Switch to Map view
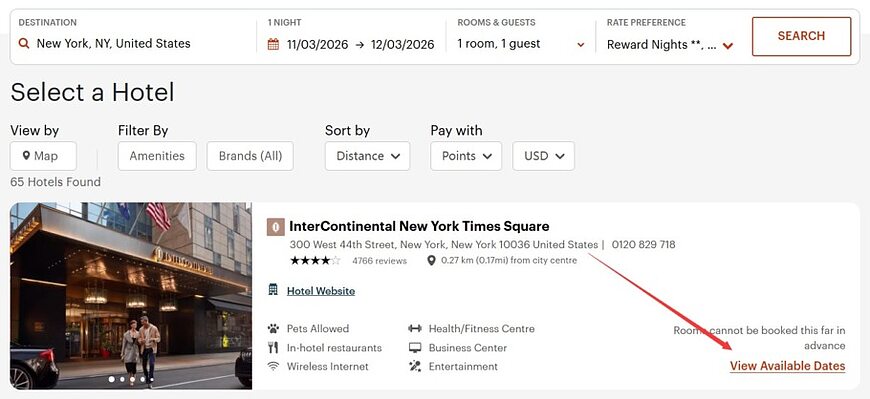 click(43, 156)
